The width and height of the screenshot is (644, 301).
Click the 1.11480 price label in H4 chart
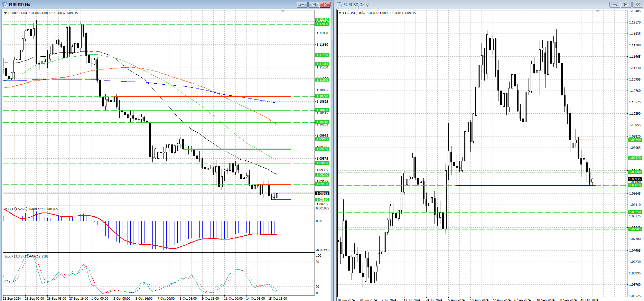point(322,55)
